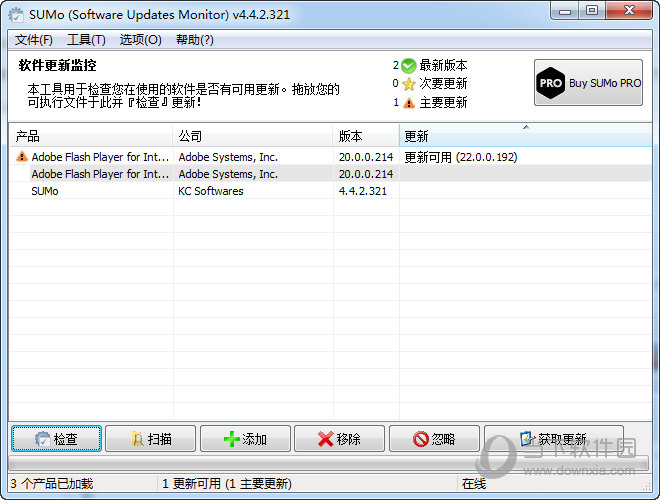Open the 文件(F) menu
This screenshot has height=500, width=660.
(x=34, y=40)
